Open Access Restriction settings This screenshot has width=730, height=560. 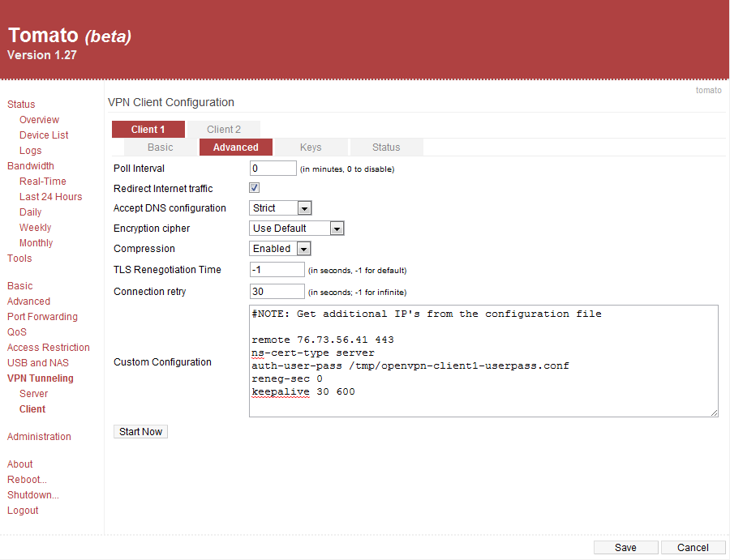coord(49,348)
